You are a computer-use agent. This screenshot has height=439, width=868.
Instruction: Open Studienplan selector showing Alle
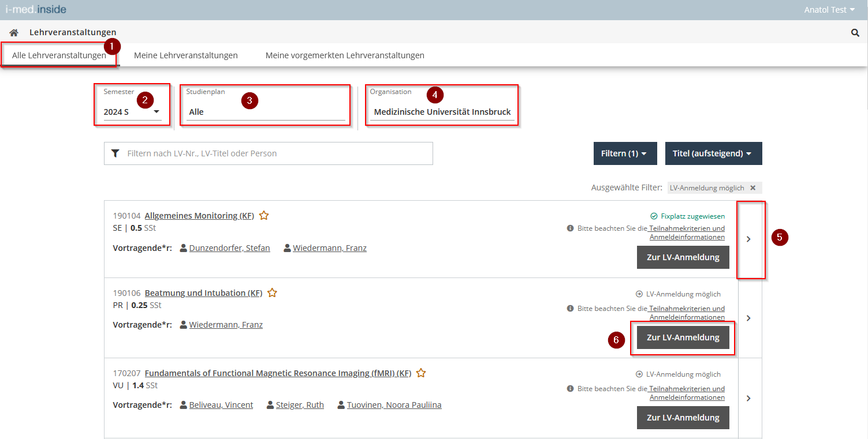265,112
